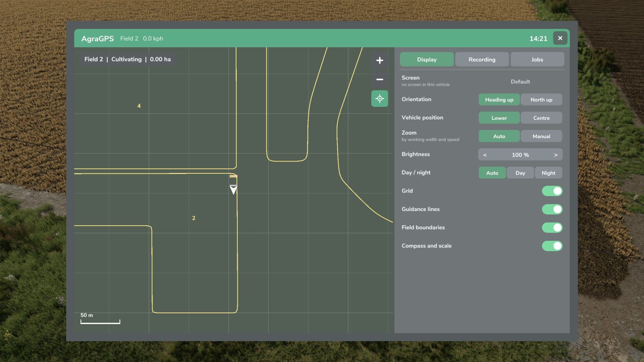
Task: Zoom in on map with plus icon
Action: click(x=379, y=60)
